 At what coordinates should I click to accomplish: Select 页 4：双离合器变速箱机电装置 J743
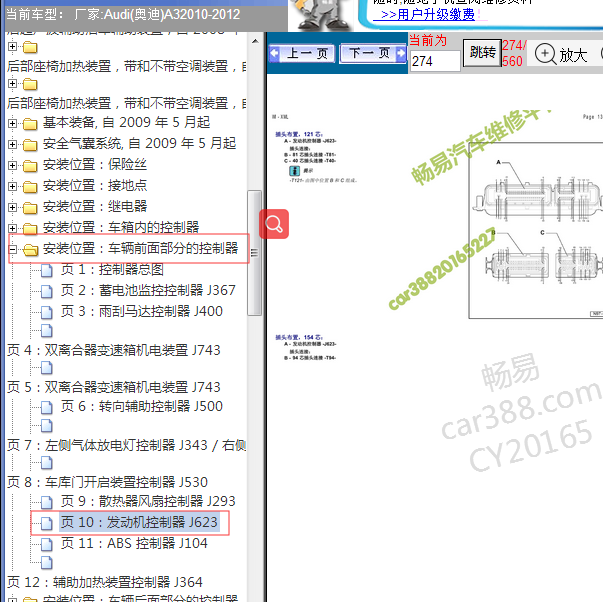tap(114, 350)
